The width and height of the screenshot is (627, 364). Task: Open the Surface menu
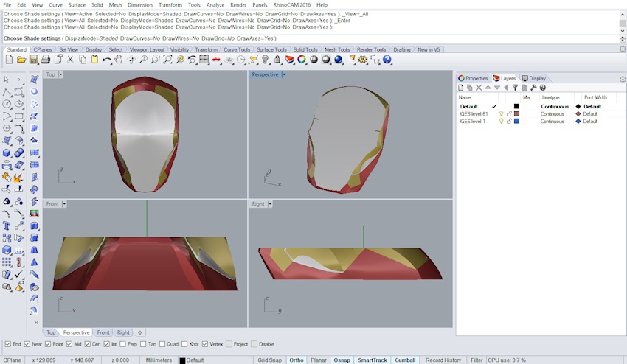tap(77, 5)
